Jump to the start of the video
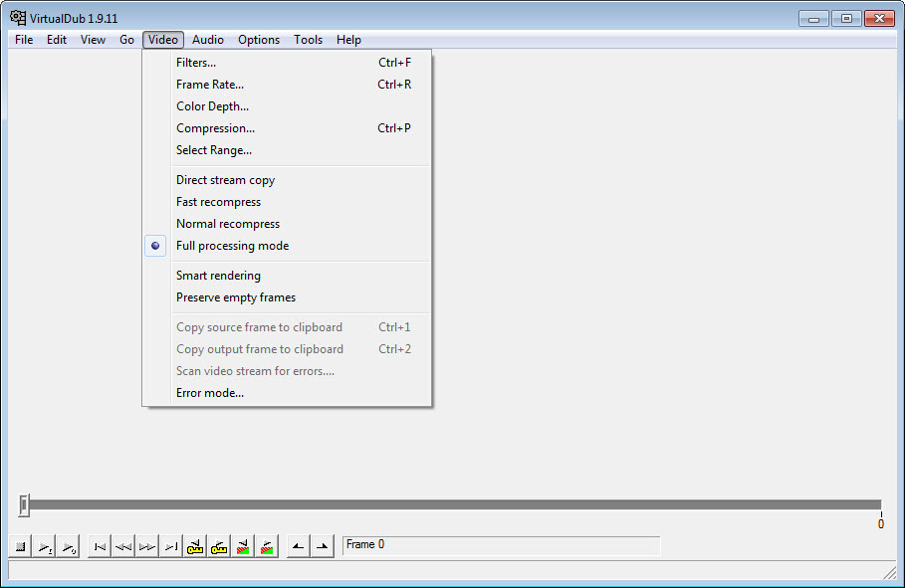The image size is (905, 588). 100,546
